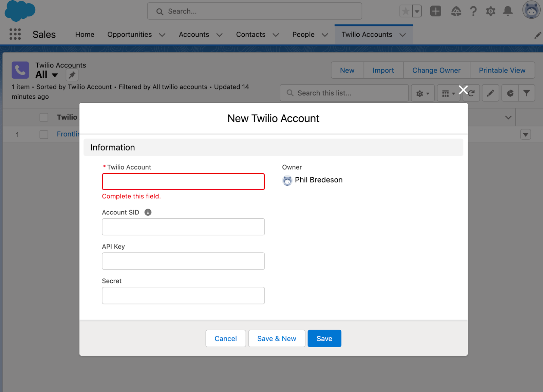Open the global actions plus icon
Viewport: 543px width, 392px height.
click(x=436, y=11)
